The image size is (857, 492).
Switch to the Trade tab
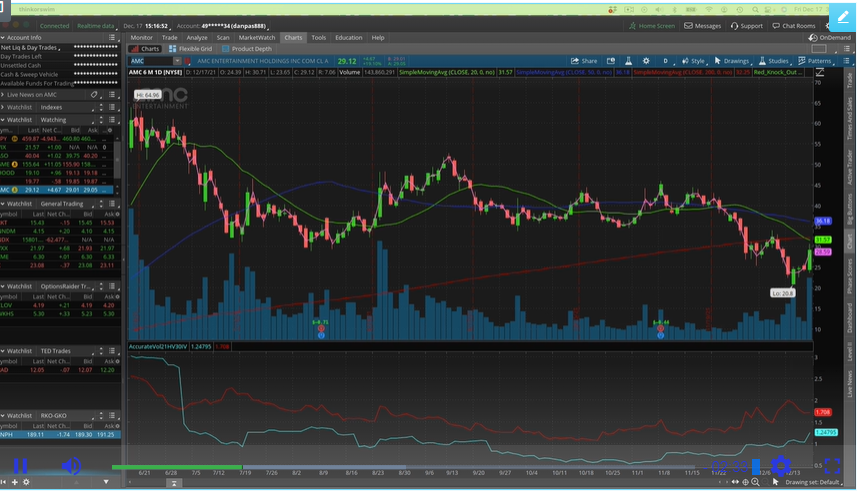tap(169, 38)
